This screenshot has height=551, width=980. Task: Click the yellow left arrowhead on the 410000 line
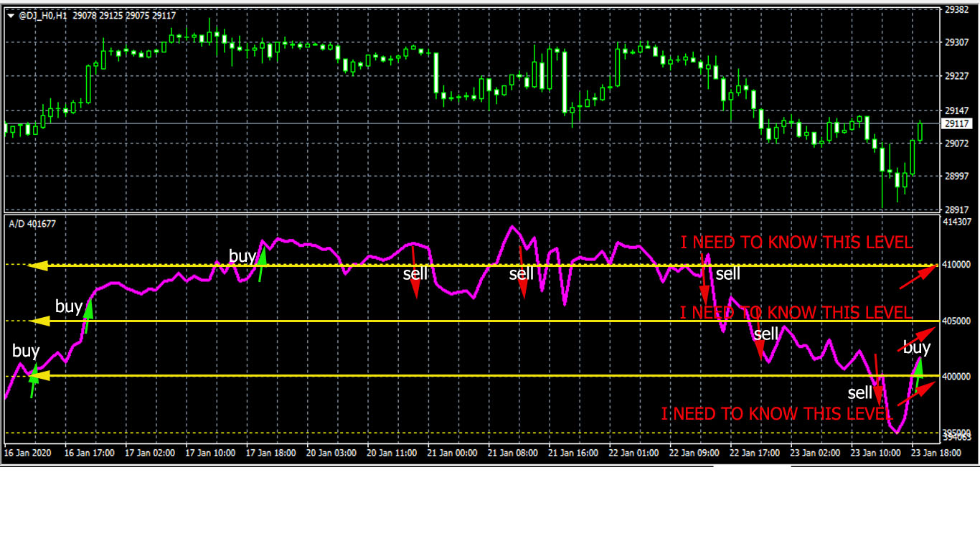(x=38, y=265)
